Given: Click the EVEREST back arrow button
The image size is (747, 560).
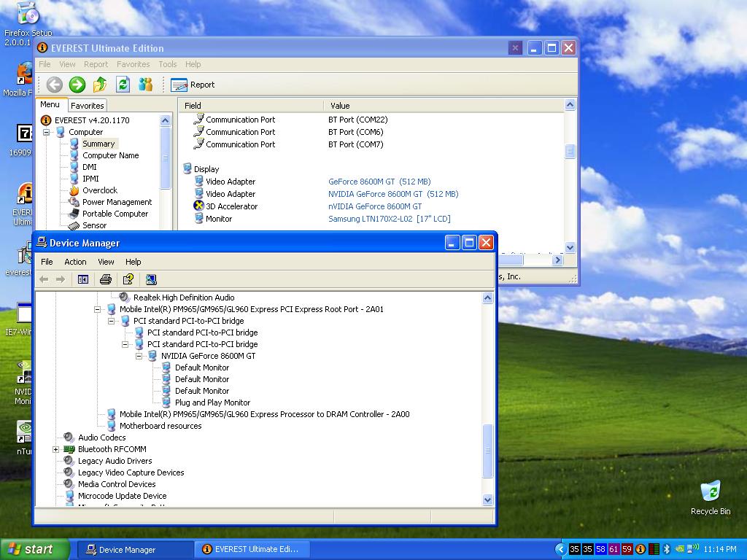Looking at the screenshot, I should pos(54,85).
